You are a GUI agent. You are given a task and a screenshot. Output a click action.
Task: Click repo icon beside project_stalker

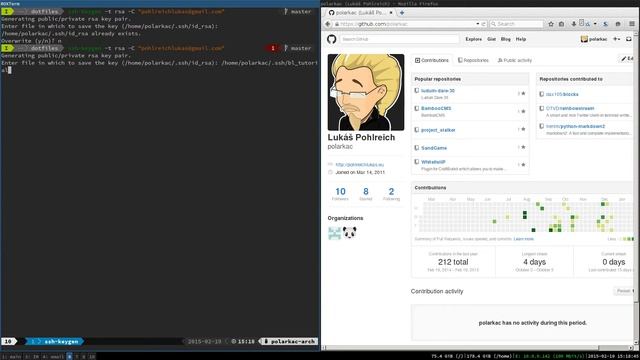point(416,130)
